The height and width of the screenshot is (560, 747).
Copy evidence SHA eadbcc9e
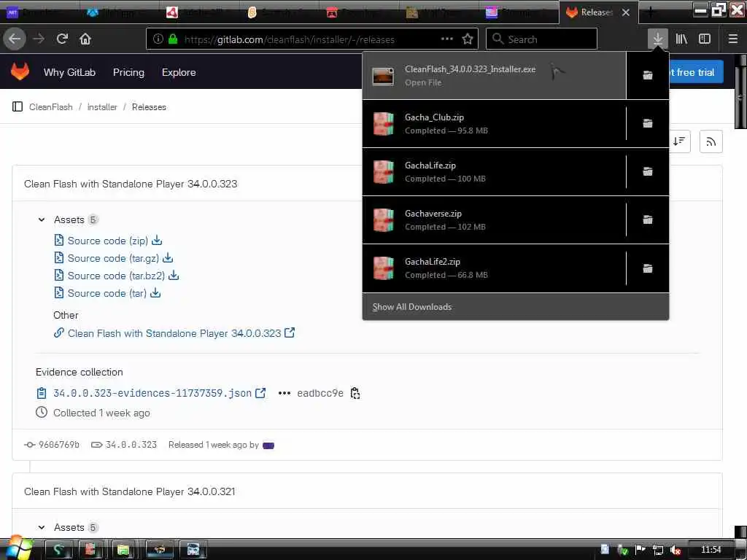[355, 393]
